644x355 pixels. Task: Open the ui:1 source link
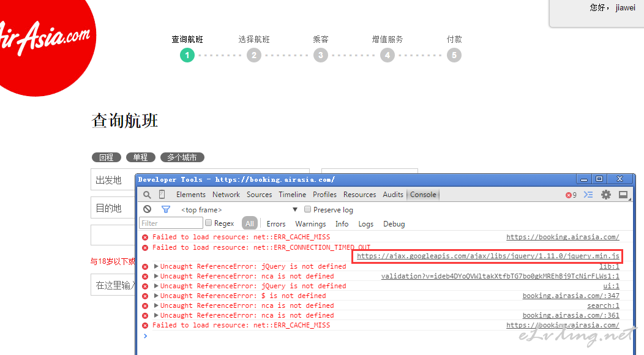pos(611,286)
